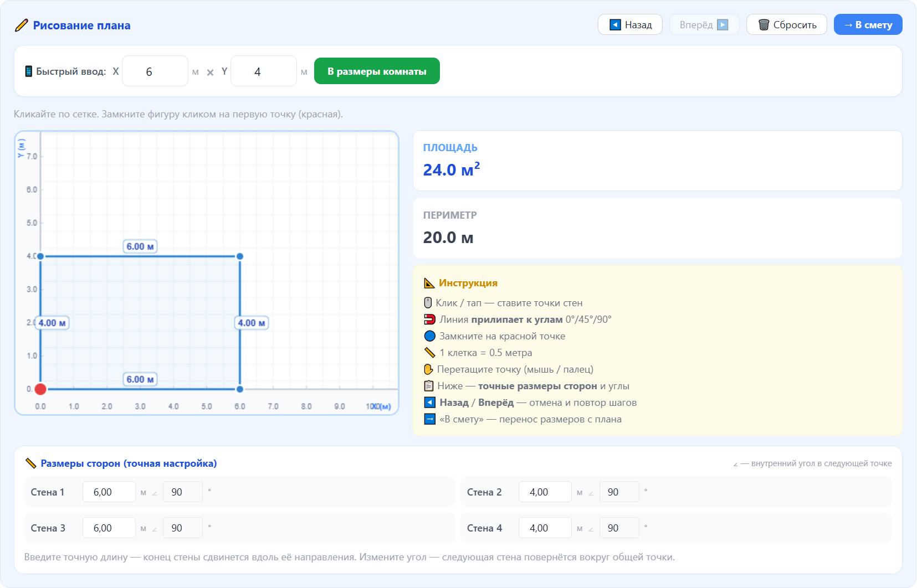
Task: Click the right wall 4.00 м label
Action: [252, 323]
